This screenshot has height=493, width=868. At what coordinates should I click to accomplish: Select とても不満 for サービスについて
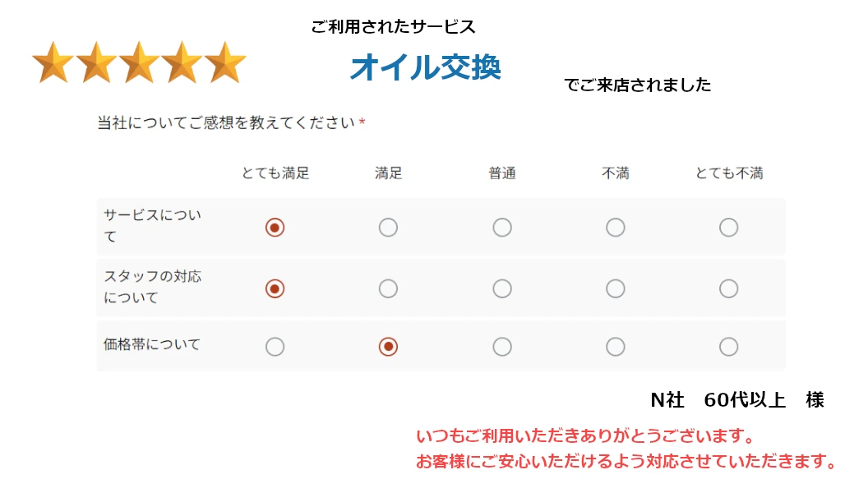[x=728, y=228]
